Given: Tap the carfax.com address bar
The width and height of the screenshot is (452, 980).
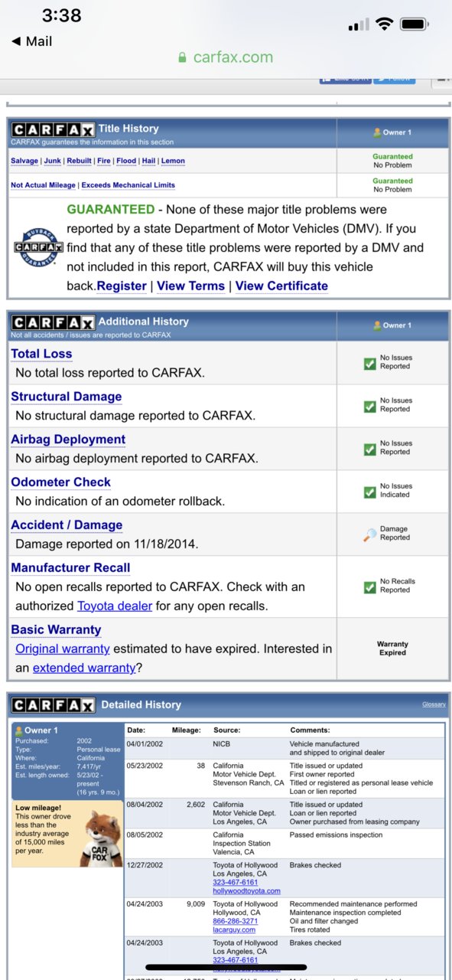Looking at the screenshot, I should click(226, 57).
